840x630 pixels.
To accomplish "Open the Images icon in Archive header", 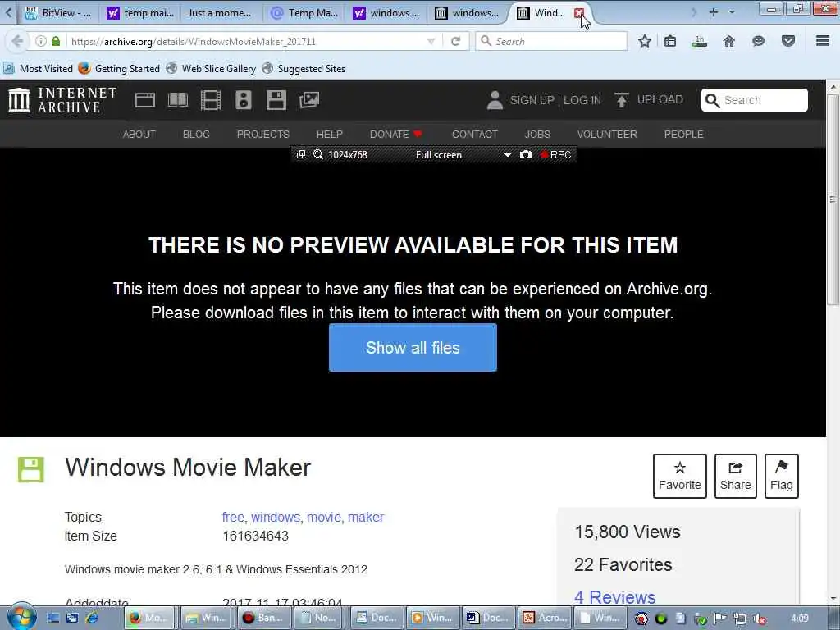I will [x=309, y=100].
